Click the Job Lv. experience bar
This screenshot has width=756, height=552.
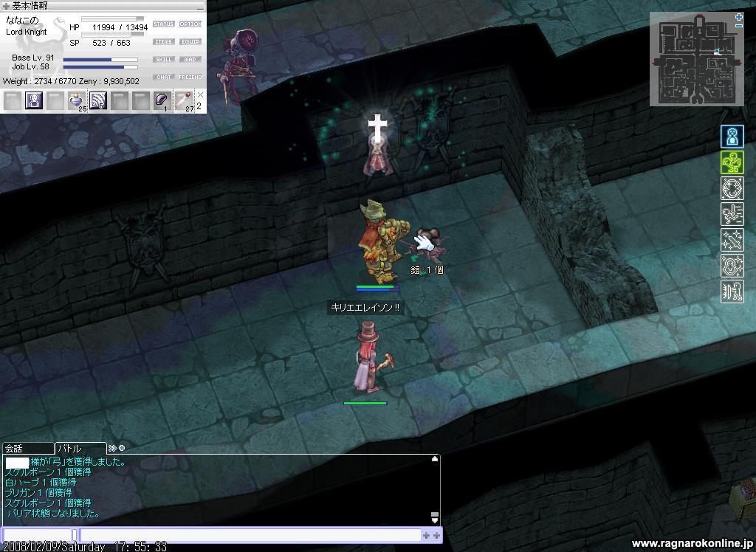pos(100,67)
